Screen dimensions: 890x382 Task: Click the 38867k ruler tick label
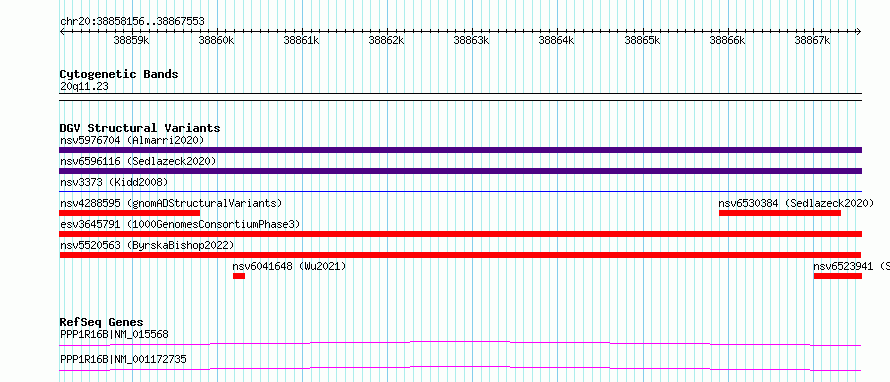[x=812, y=40]
